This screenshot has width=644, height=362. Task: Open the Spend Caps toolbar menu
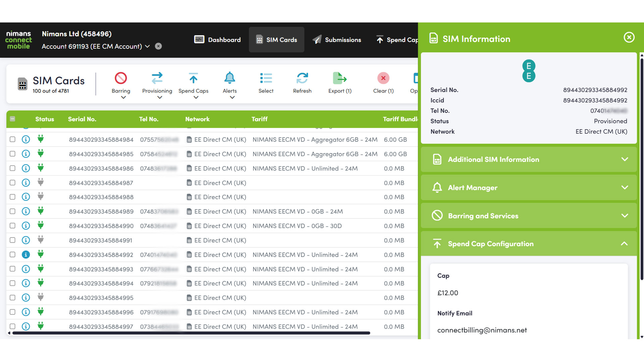(x=193, y=85)
